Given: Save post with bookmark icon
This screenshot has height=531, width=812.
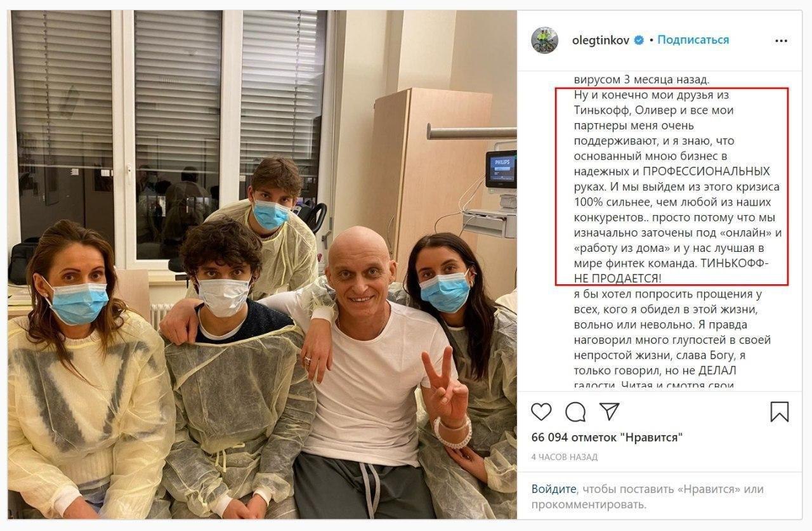Looking at the screenshot, I should [780, 412].
